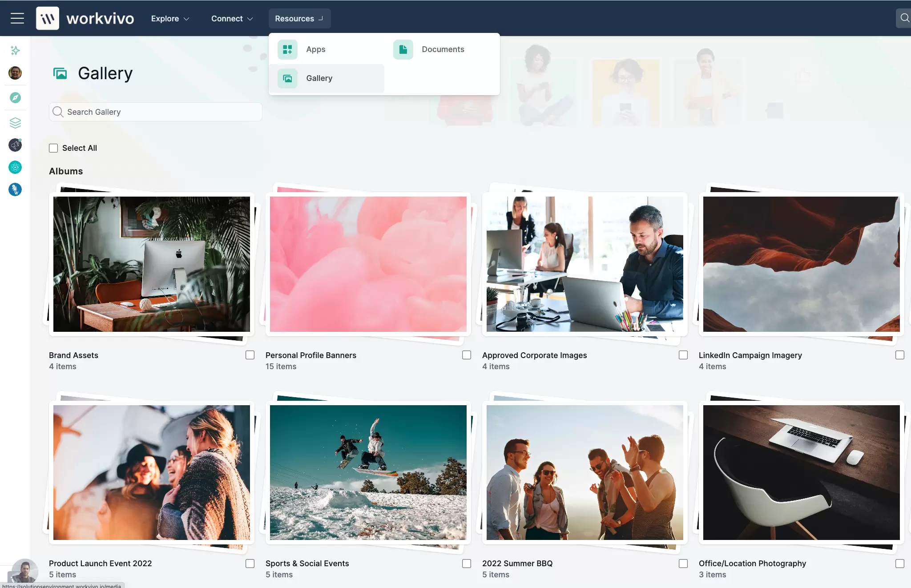Click the sparkle AI assistant icon in sidebar
Screen dimensions: 911x588
pyautogui.click(x=15, y=50)
